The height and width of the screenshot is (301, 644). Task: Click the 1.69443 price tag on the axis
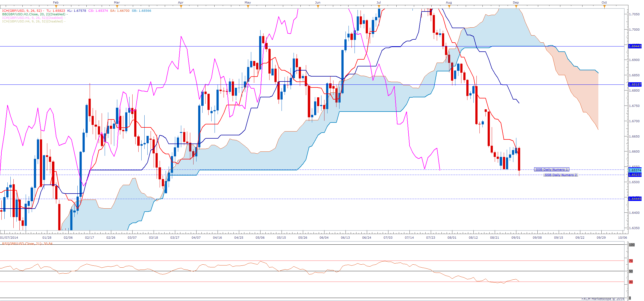635,46
